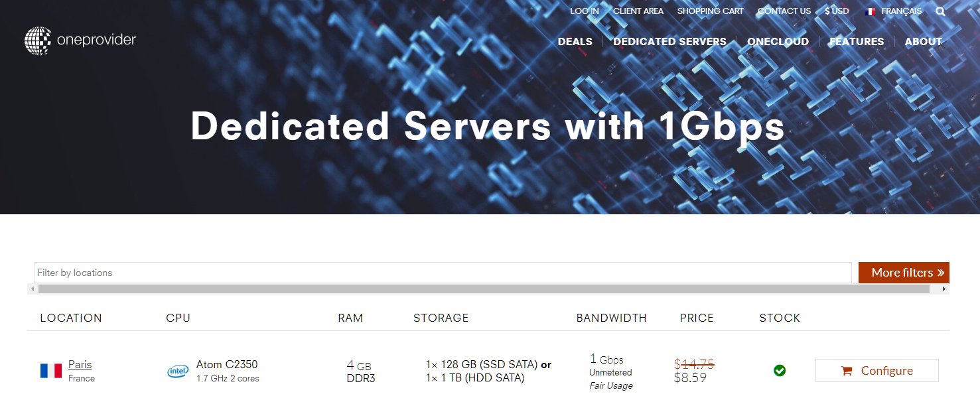
Task: Click the horizontal scrollbar right arrow
Action: (x=945, y=289)
